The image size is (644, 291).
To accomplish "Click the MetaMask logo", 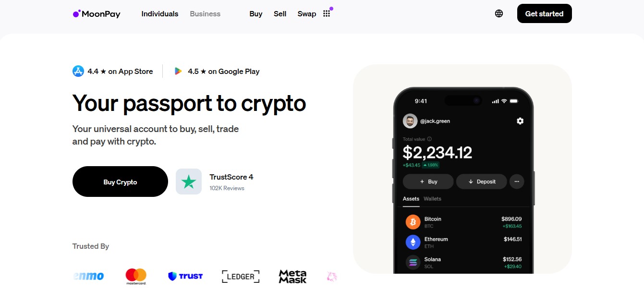I will 292,276.
